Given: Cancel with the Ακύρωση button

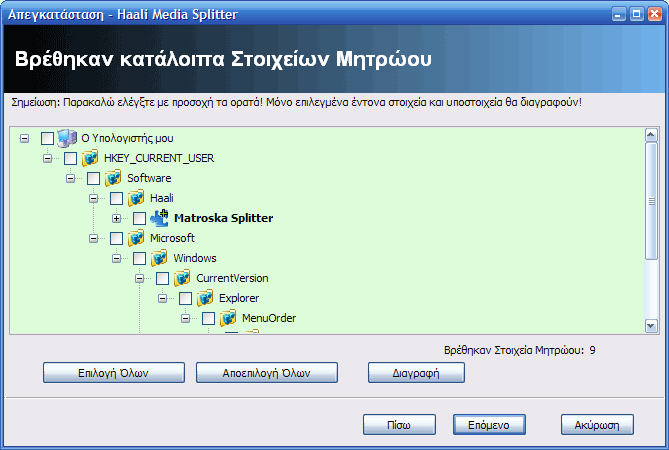Looking at the screenshot, I should [597, 425].
